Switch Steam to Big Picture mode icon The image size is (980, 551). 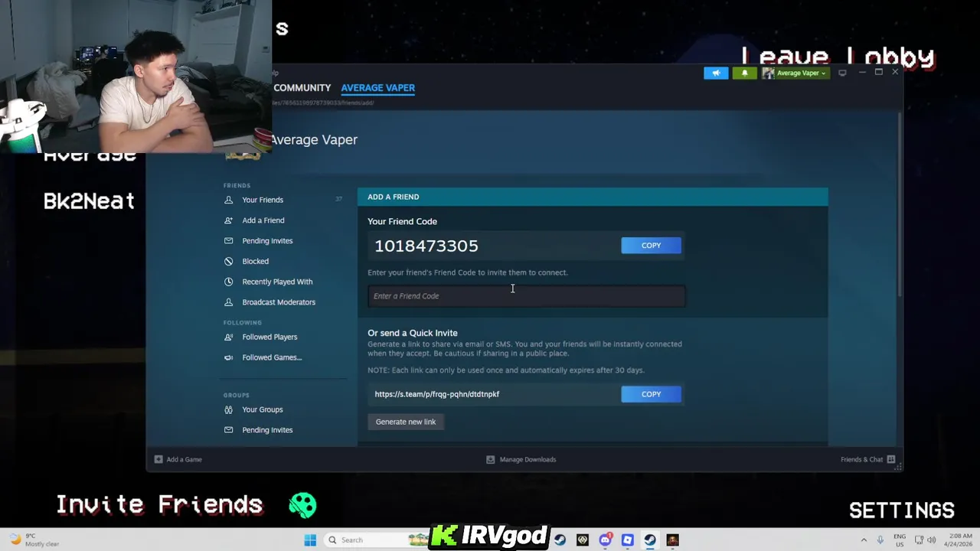click(x=842, y=73)
